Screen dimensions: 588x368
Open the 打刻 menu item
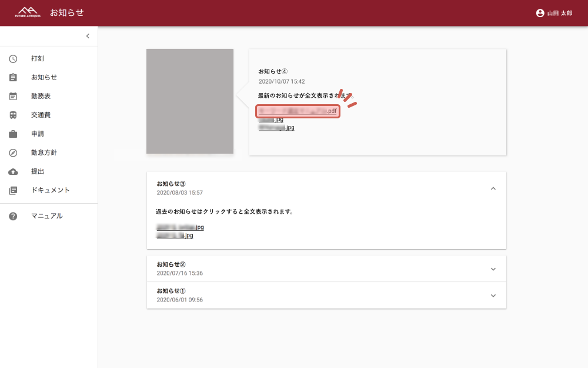tap(38, 58)
